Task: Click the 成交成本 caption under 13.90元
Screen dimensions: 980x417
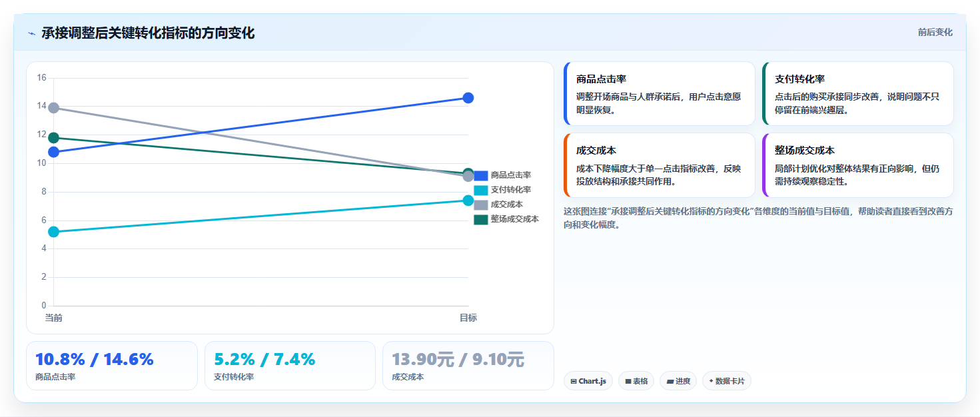Action: [x=408, y=377]
